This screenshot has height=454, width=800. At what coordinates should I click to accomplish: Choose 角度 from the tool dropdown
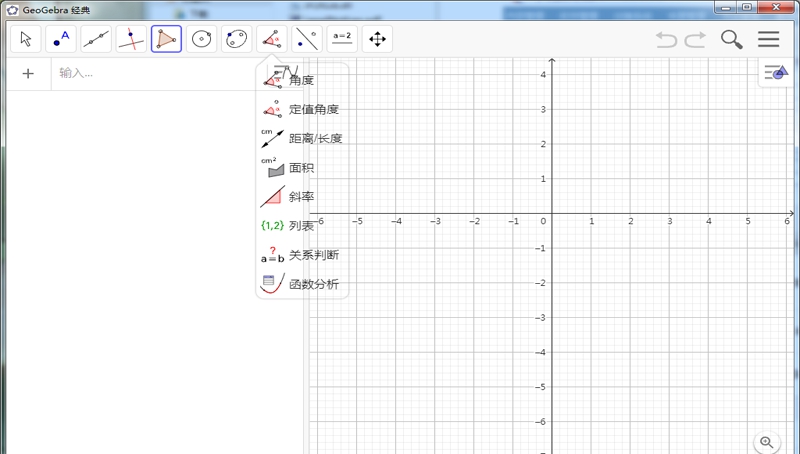coord(302,80)
